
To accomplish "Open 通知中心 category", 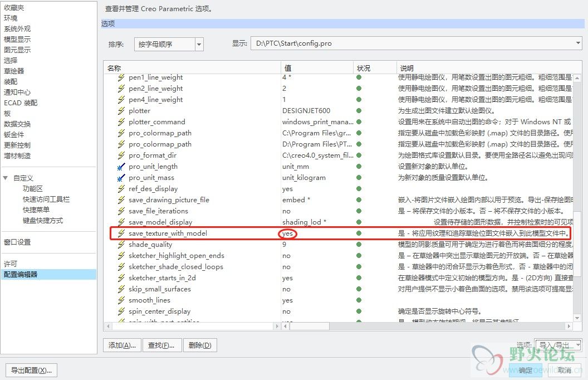I will click(x=17, y=92).
